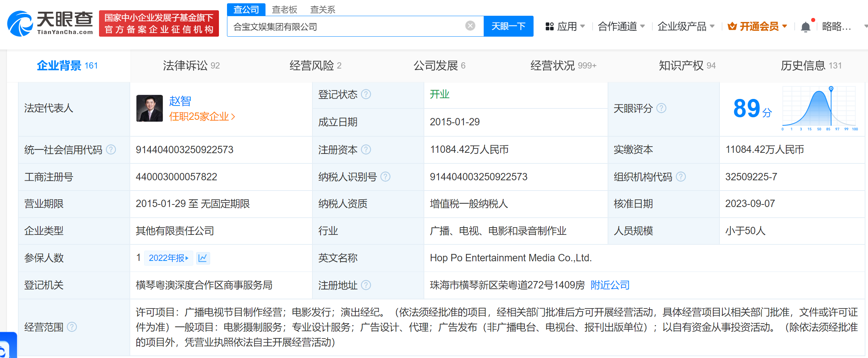Click the 任职25家企业 link

click(199, 117)
